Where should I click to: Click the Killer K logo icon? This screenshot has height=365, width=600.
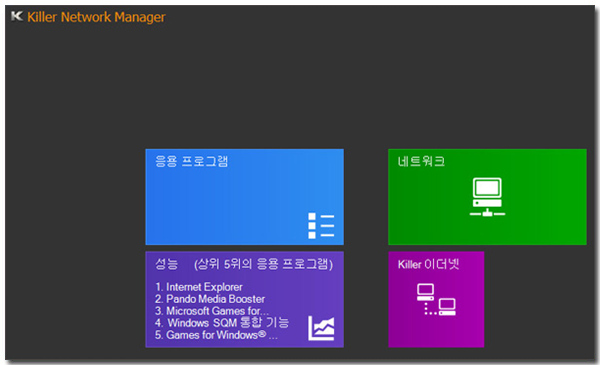(x=17, y=16)
